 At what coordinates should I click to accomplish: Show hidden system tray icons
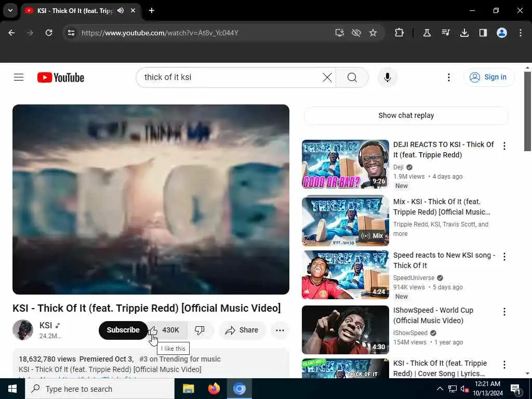(440, 389)
